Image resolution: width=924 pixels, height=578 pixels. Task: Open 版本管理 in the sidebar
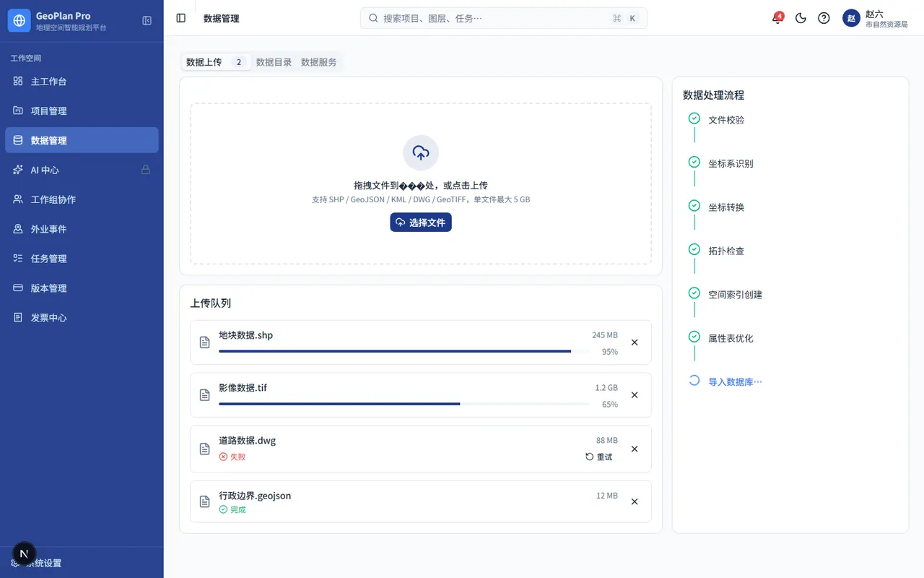[x=82, y=288]
